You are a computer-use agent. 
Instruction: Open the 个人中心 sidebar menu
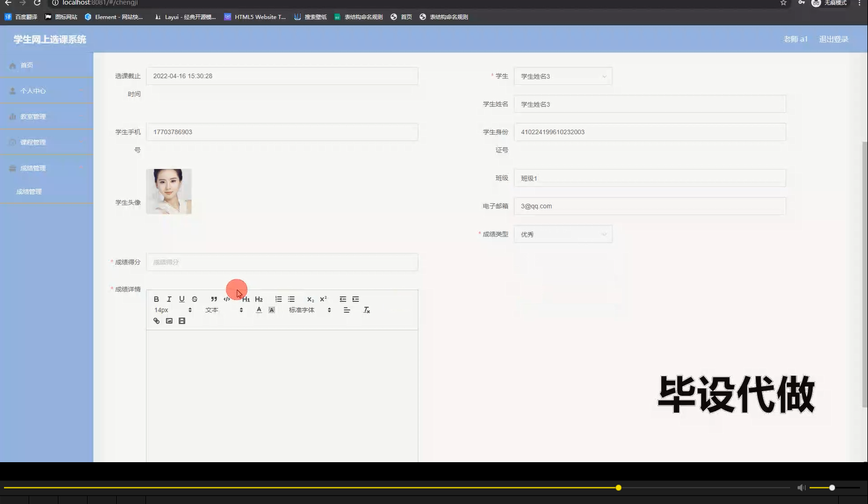click(x=34, y=90)
